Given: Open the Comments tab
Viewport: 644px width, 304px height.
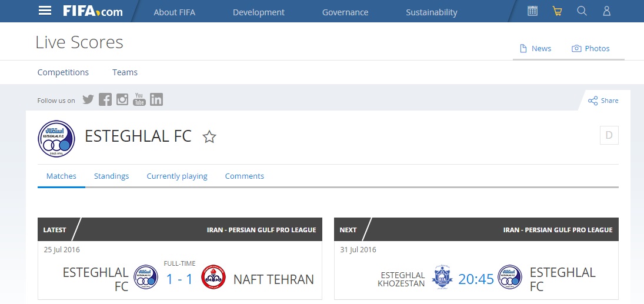Looking at the screenshot, I should [x=245, y=176].
